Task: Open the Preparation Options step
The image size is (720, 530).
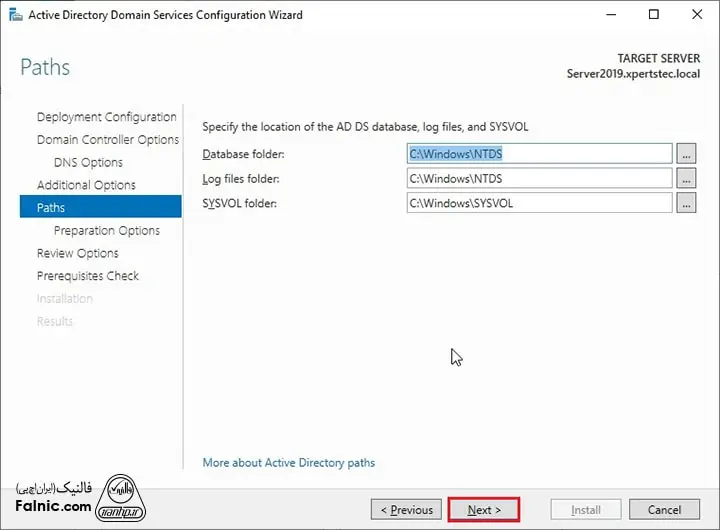Action: (x=107, y=231)
